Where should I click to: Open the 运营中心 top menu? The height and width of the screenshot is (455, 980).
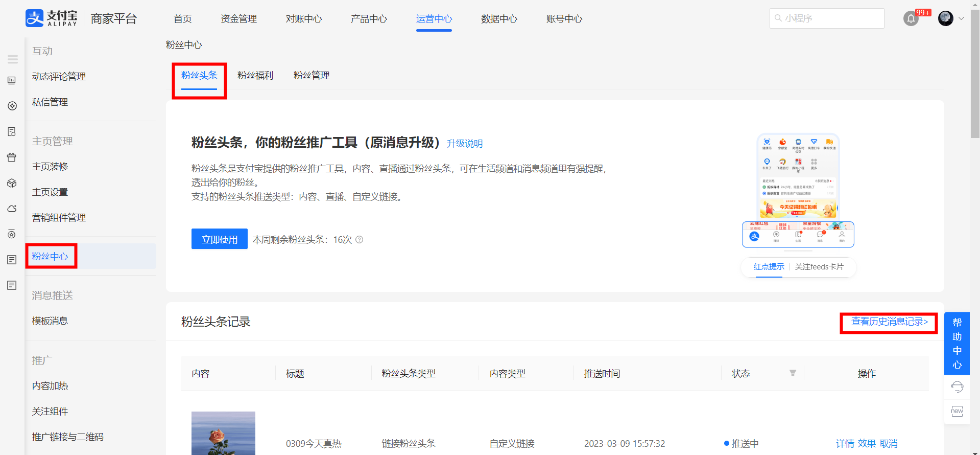[x=434, y=19]
